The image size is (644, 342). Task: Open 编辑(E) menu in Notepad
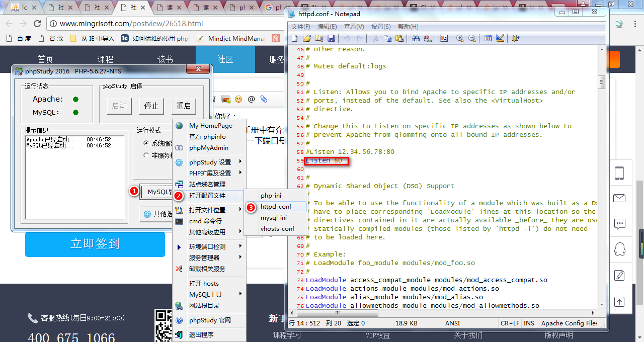[327, 27]
